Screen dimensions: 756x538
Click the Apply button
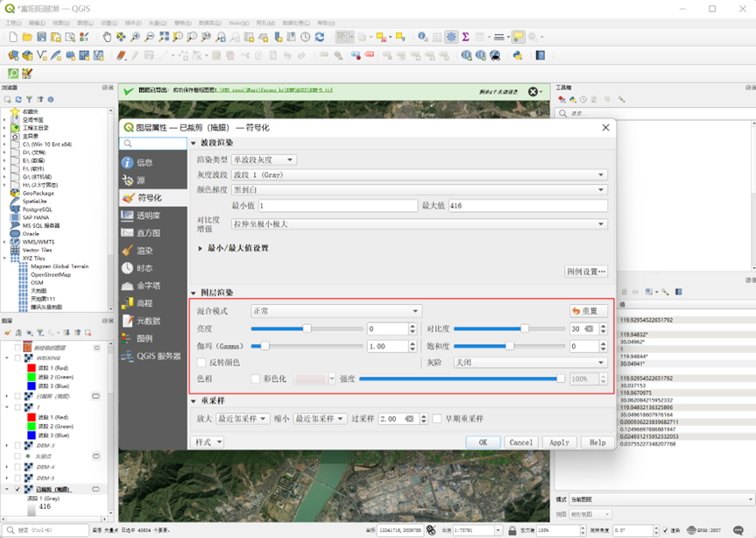(x=559, y=442)
